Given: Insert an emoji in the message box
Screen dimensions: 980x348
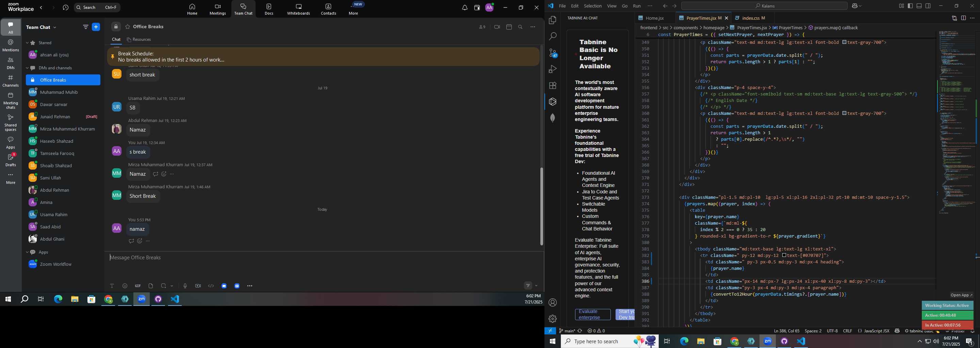Looking at the screenshot, I should tap(125, 286).
